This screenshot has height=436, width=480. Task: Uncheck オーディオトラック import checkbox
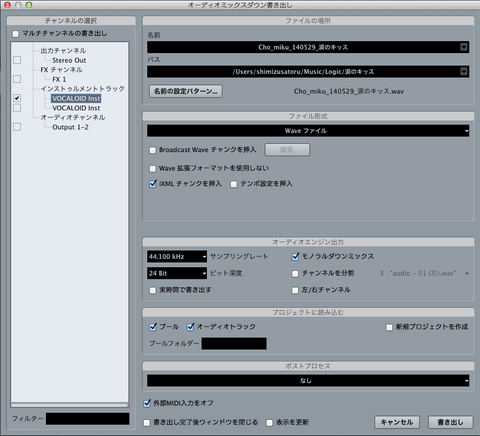(190, 327)
